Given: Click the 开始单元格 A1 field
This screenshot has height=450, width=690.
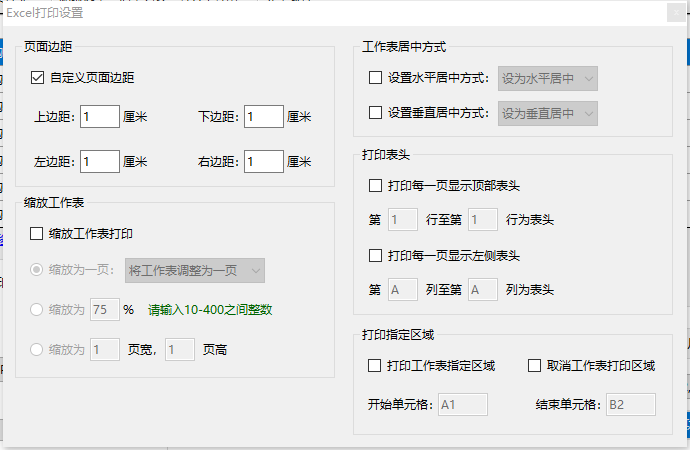Looking at the screenshot, I should coord(463,405).
